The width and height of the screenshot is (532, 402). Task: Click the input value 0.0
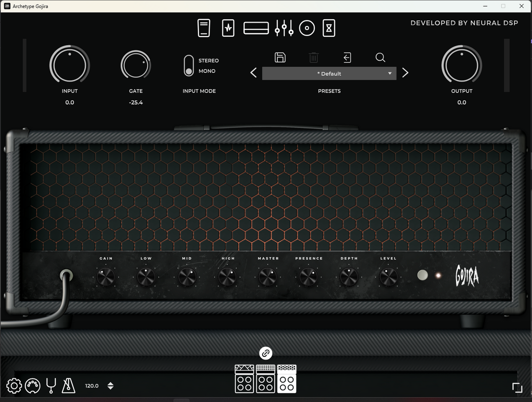(69, 102)
